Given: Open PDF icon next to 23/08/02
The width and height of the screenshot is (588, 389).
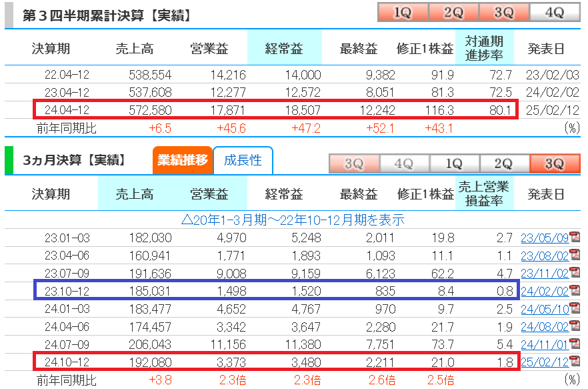Looking at the screenshot, I should 575,255.
